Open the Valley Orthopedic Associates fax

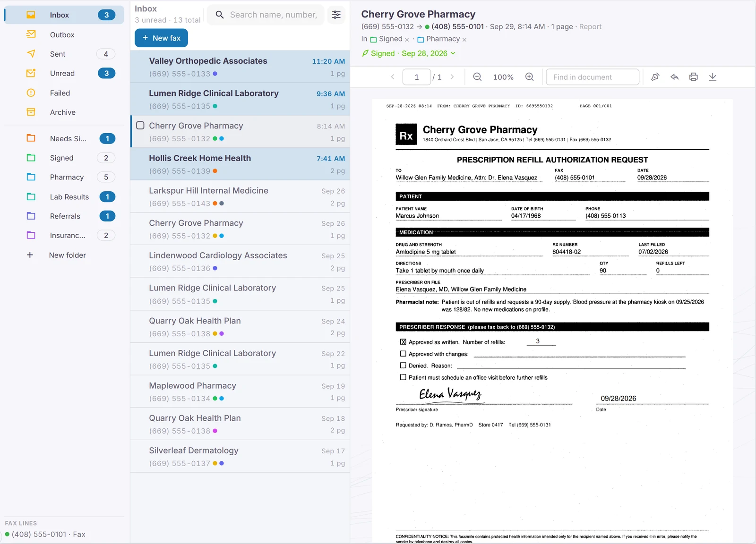(240, 67)
